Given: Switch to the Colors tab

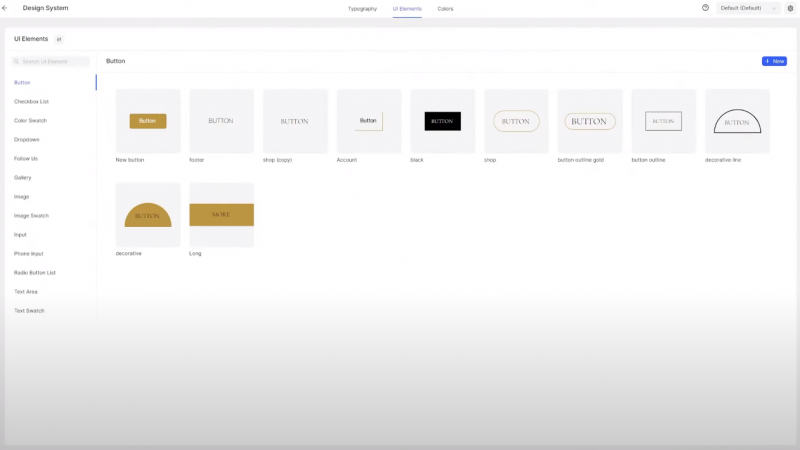Looking at the screenshot, I should (x=445, y=8).
